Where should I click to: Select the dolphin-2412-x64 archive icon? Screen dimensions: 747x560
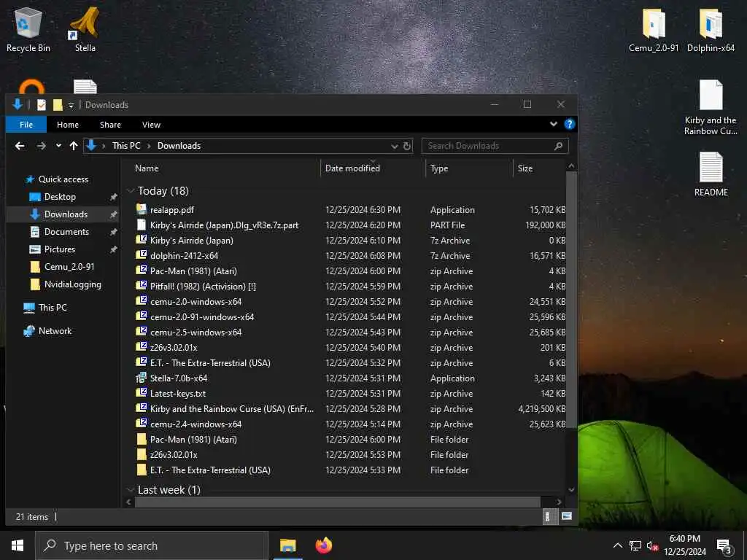click(x=141, y=255)
